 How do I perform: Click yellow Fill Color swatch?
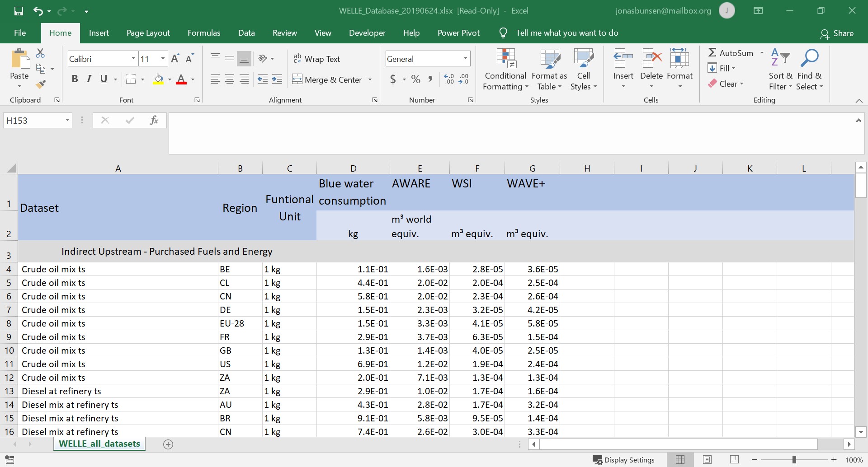pyautogui.click(x=158, y=79)
